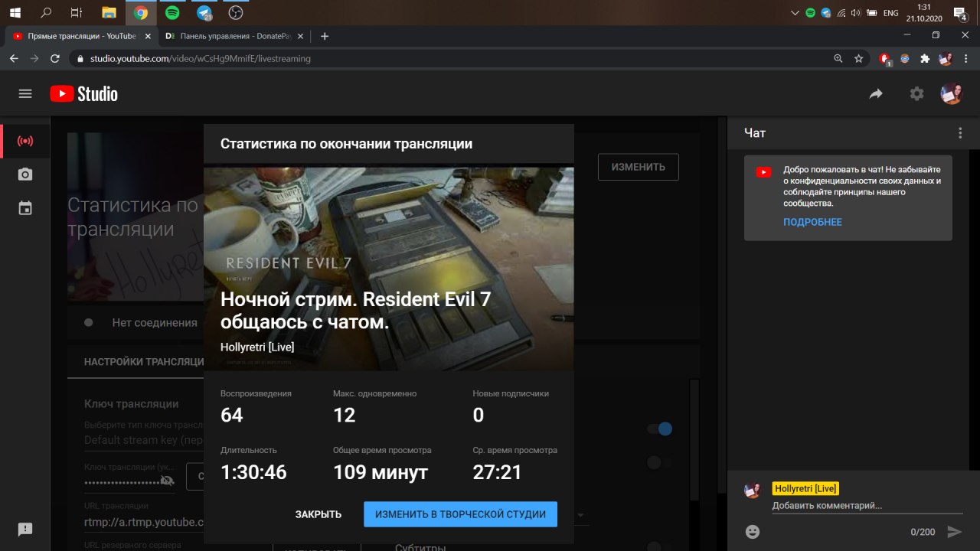Screen dimensions: 980x551
Task: Click the Hollyretri [Live] yellow chat name badge
Action: [x=805, y=488]
